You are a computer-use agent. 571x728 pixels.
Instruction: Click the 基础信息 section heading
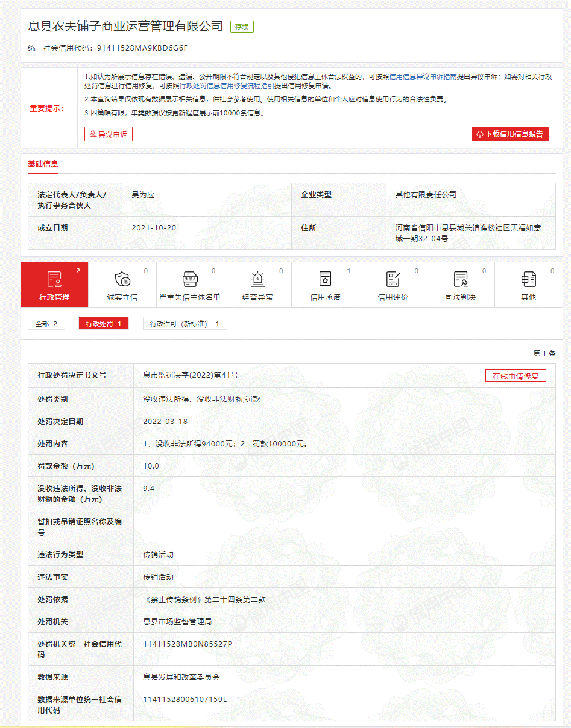43,164
